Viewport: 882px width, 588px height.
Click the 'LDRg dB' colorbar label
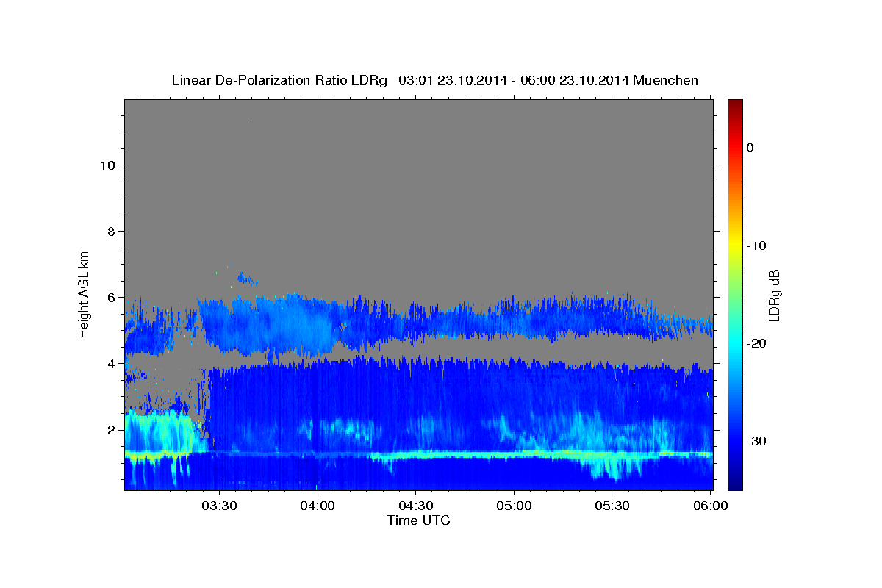click(774, 295)
